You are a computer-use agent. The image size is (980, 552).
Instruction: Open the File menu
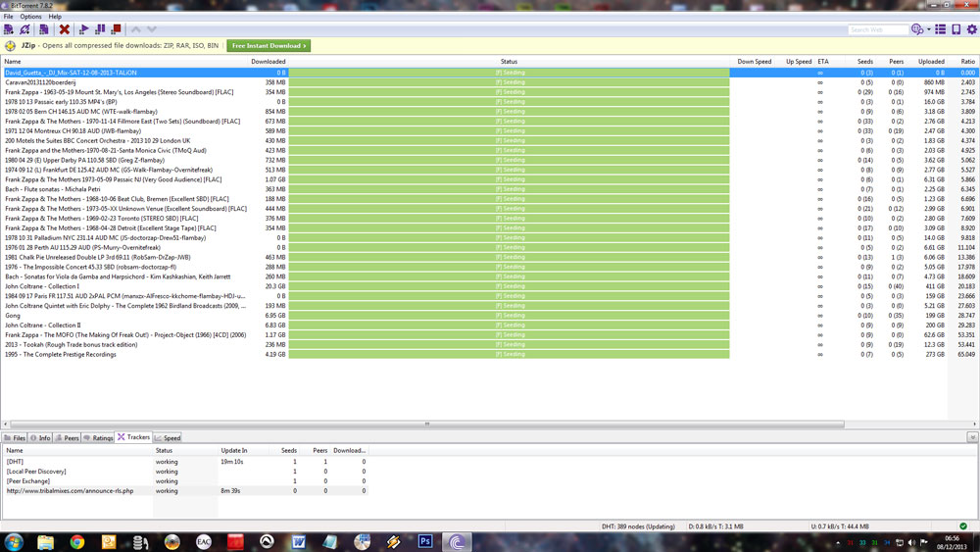pyautogui.click(x=8, y=17)
